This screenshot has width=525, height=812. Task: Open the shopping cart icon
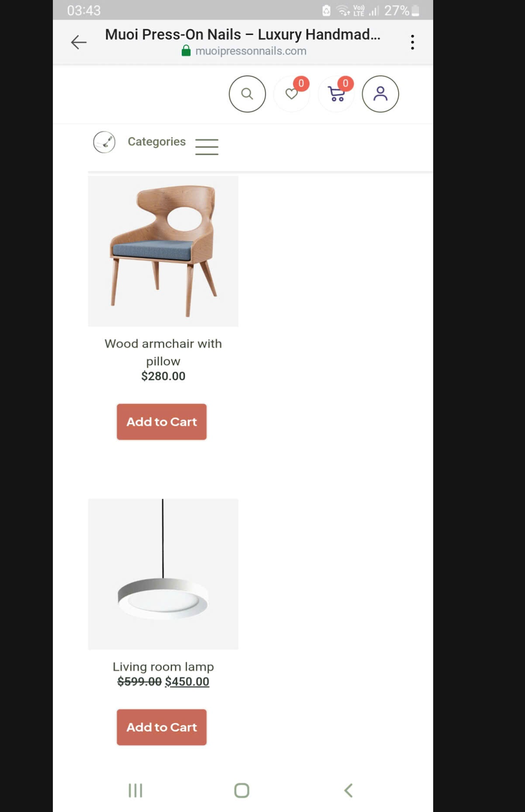point(336,94)
